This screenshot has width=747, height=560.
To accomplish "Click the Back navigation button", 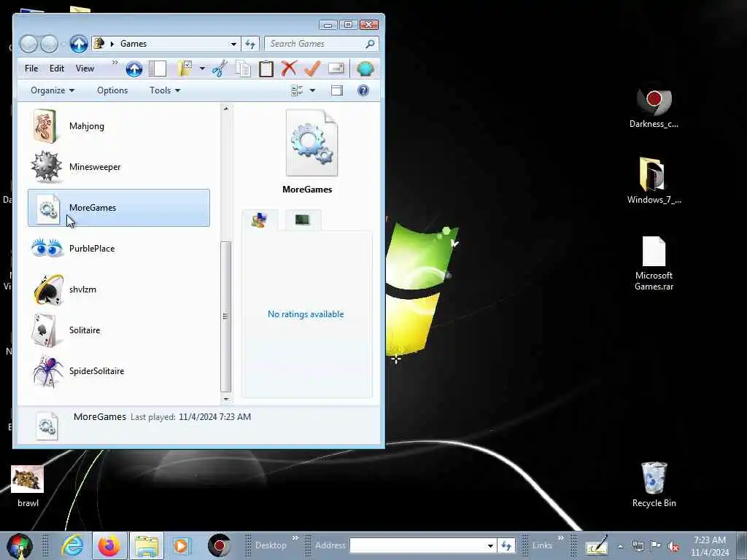I will (x=28, y=44).
